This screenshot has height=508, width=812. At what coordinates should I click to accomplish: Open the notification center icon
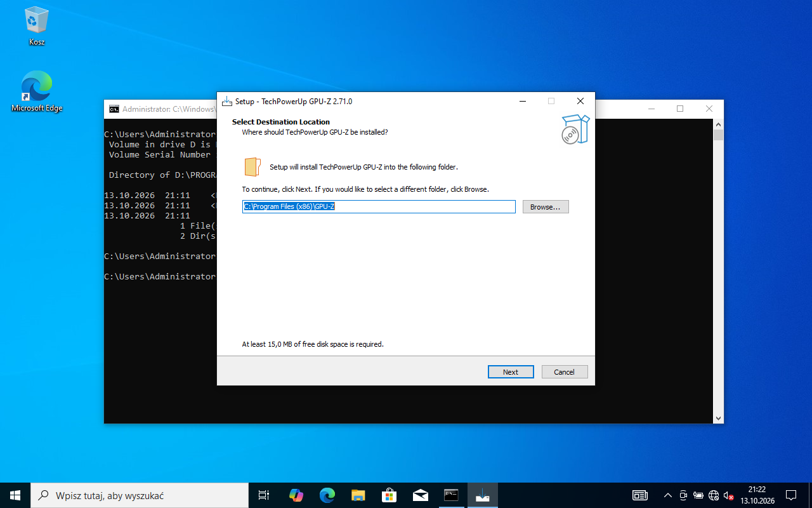[x=791, y=495]
